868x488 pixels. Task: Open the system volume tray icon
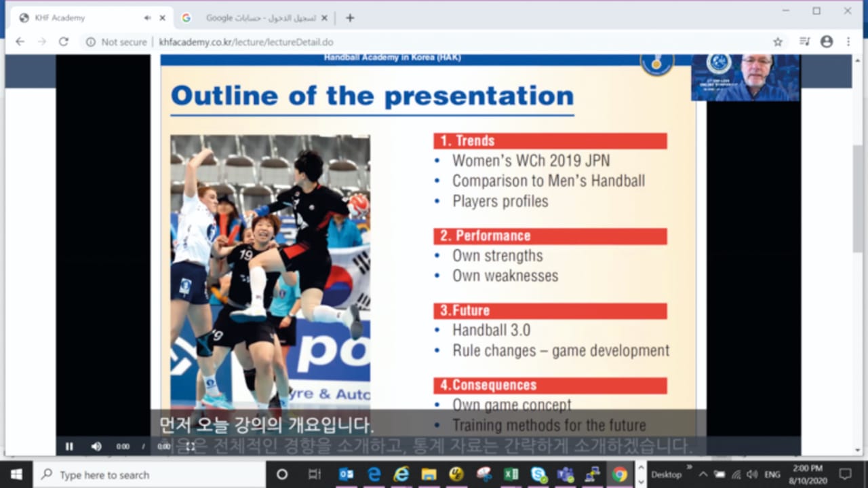pyautogui.click(x=752, y=474)
